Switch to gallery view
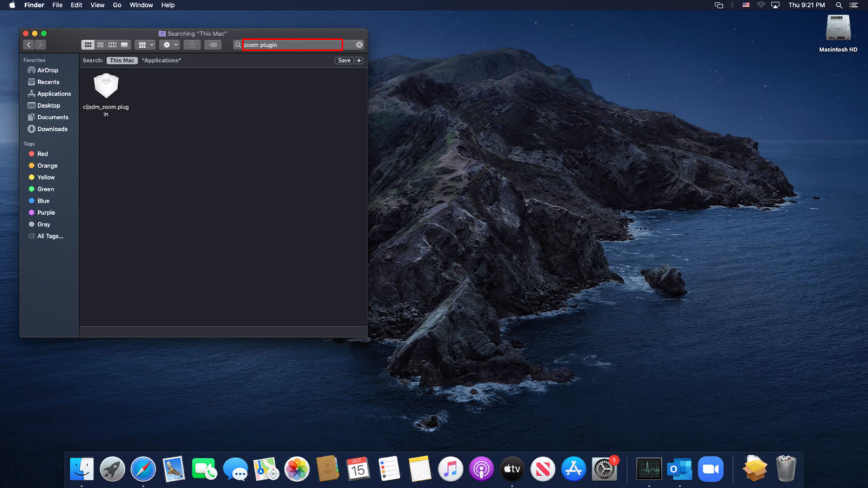The width and height of the screenshot is (868, 488). click(x=124, y=45)
